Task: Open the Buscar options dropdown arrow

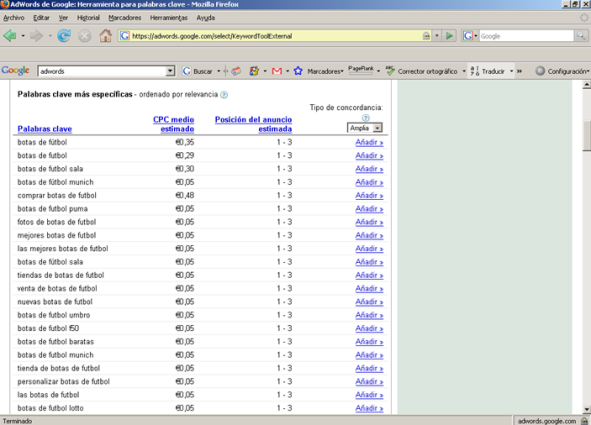Action: (219, 71)
